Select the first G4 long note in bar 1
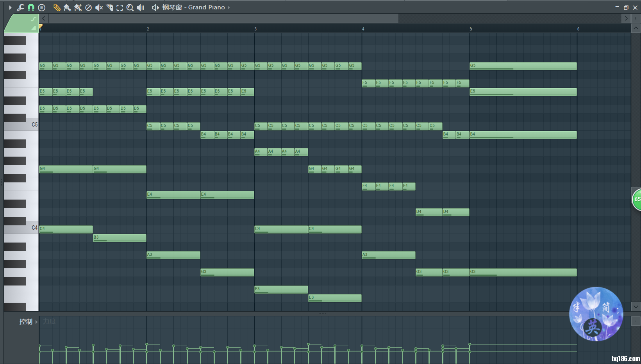 pos(66,169)
